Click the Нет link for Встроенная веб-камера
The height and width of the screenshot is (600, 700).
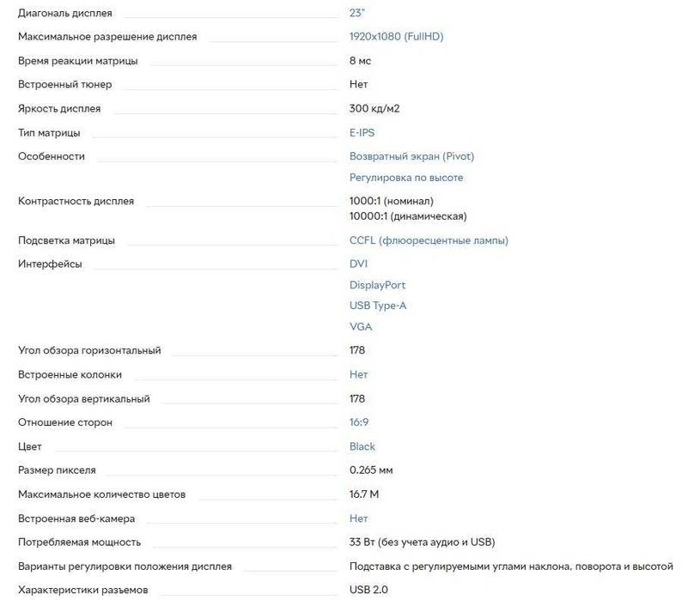click(358, 518)
